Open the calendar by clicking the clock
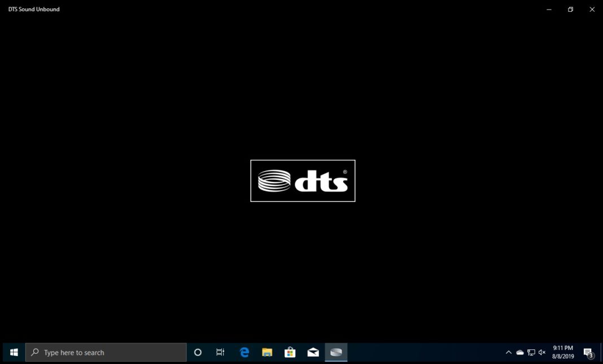603x364 pixels. coord(562,352)
